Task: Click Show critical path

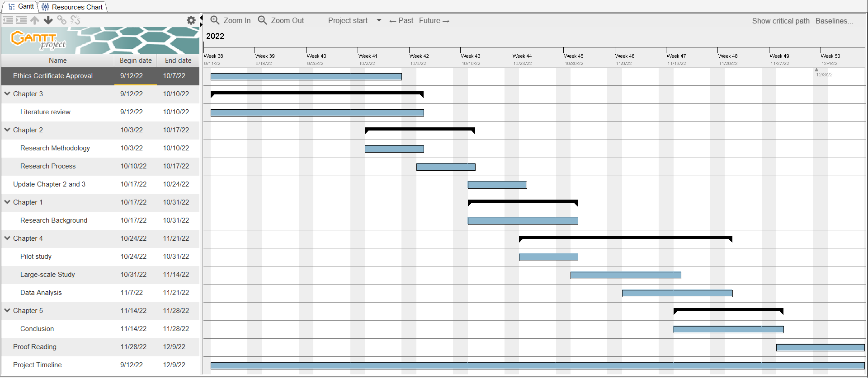Action: [780, 21]
